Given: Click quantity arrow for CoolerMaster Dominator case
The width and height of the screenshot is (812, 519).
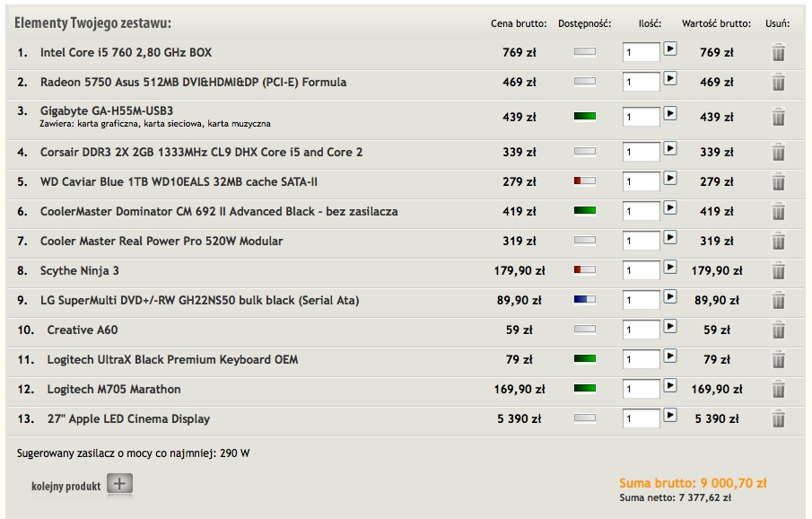Looking at the screenshot, I should (670, 207).
